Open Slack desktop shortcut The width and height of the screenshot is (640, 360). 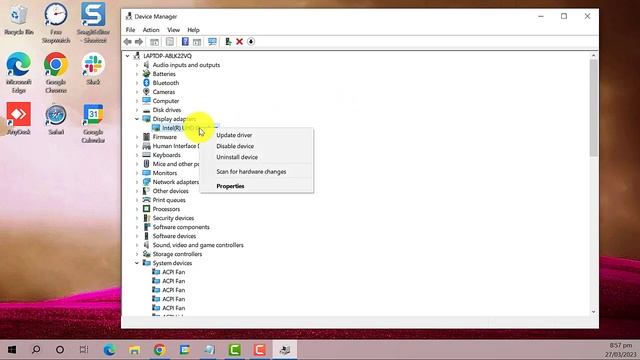93,69
